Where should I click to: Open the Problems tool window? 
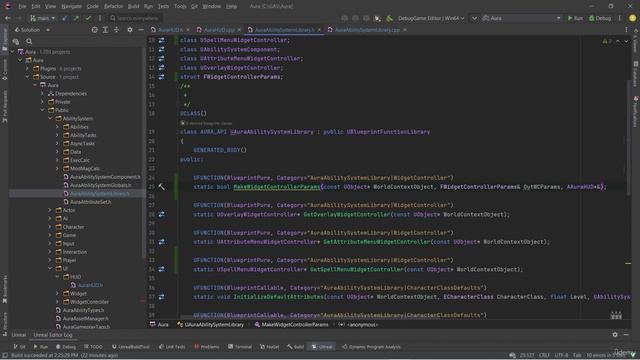tap(207, 347)
